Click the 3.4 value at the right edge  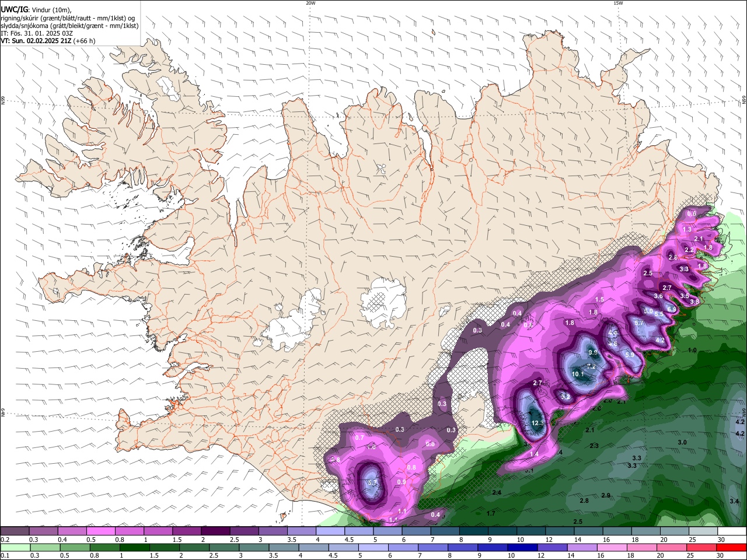click(x=734, y=501)
